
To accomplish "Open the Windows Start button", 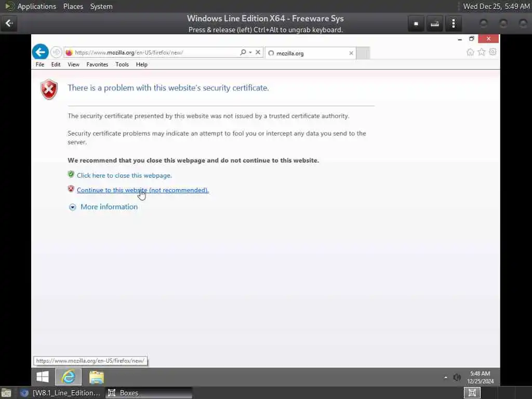I will pyautogui.click(x=43, y=377).
